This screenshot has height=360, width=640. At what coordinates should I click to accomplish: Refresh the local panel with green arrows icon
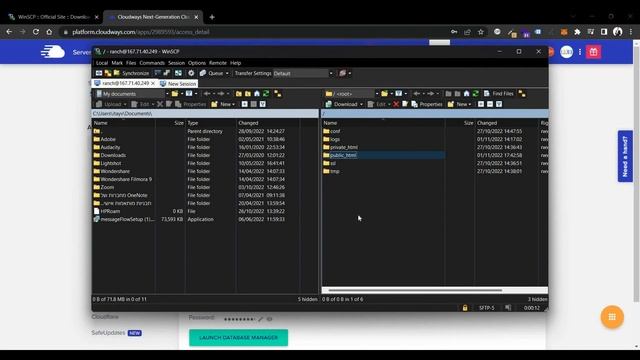266,94
